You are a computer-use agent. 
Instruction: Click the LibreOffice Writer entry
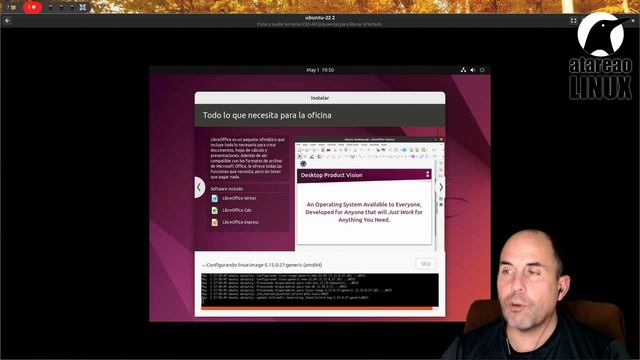coord(239,198)
